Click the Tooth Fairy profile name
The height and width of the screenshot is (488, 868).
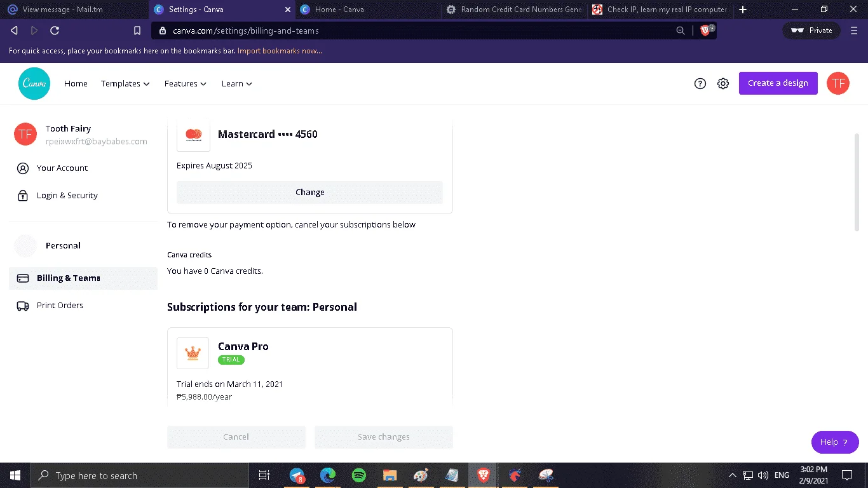point(68,129)
